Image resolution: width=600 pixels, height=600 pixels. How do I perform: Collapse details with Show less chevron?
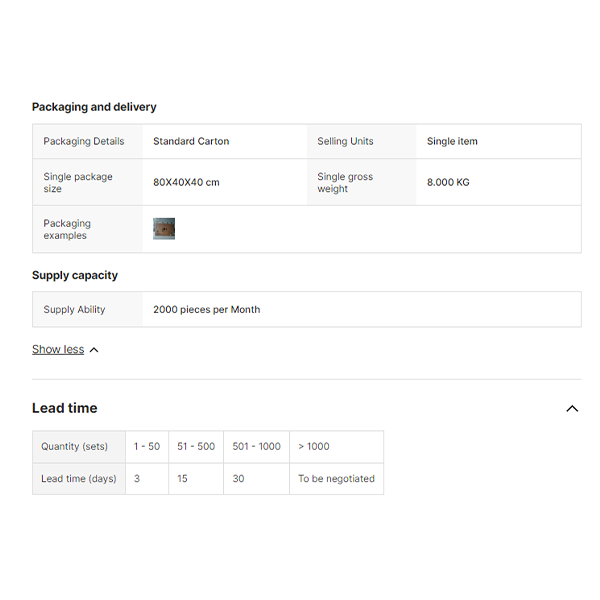tap(94, 350)
